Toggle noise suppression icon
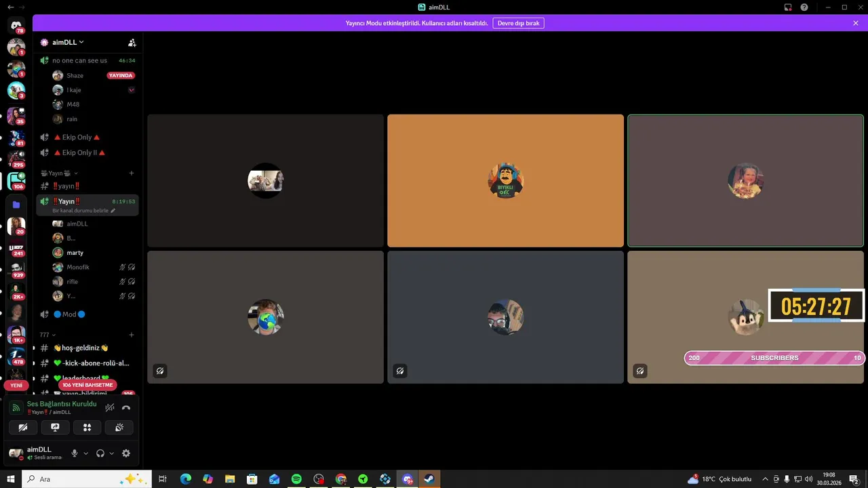Screen dimensions: 868x488 (110, 407)
